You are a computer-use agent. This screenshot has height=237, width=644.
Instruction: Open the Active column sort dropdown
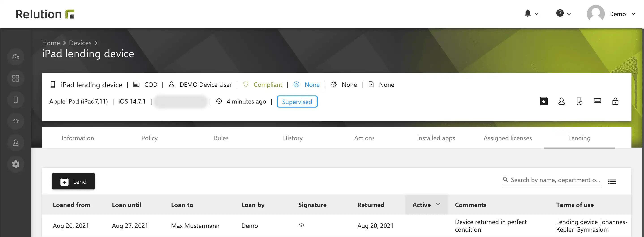tap(438, 204)
